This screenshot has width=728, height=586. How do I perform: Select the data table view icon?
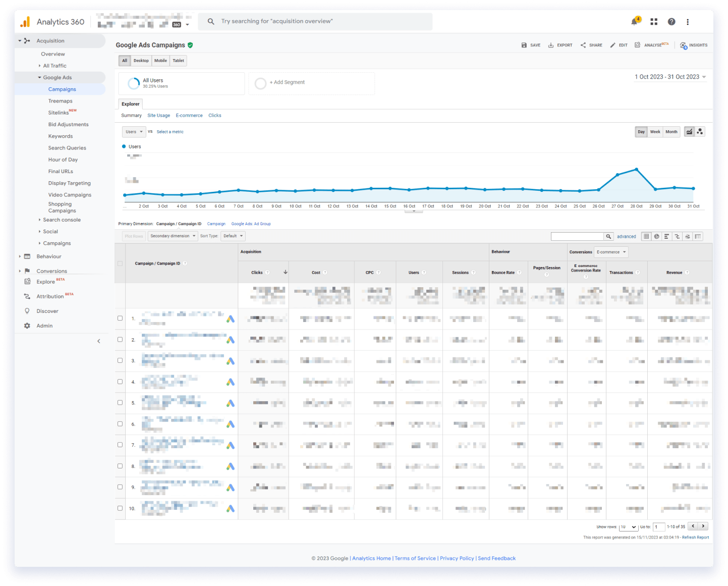pos(646,236)
